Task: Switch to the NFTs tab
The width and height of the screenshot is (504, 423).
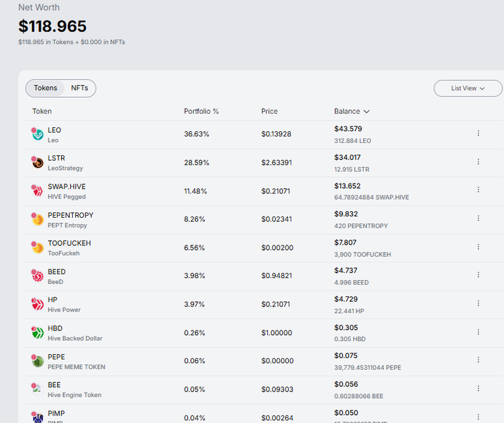Action: click(x=79, y=88)
